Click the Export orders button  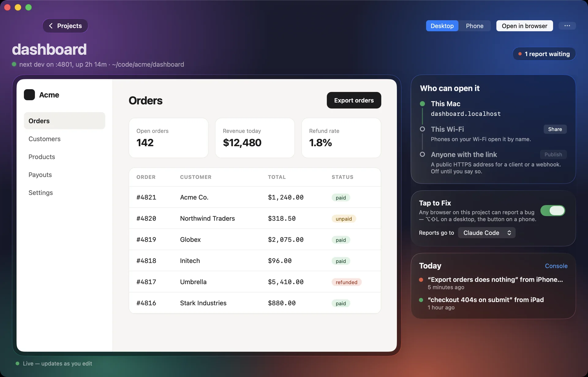click(x=354, y=100)
